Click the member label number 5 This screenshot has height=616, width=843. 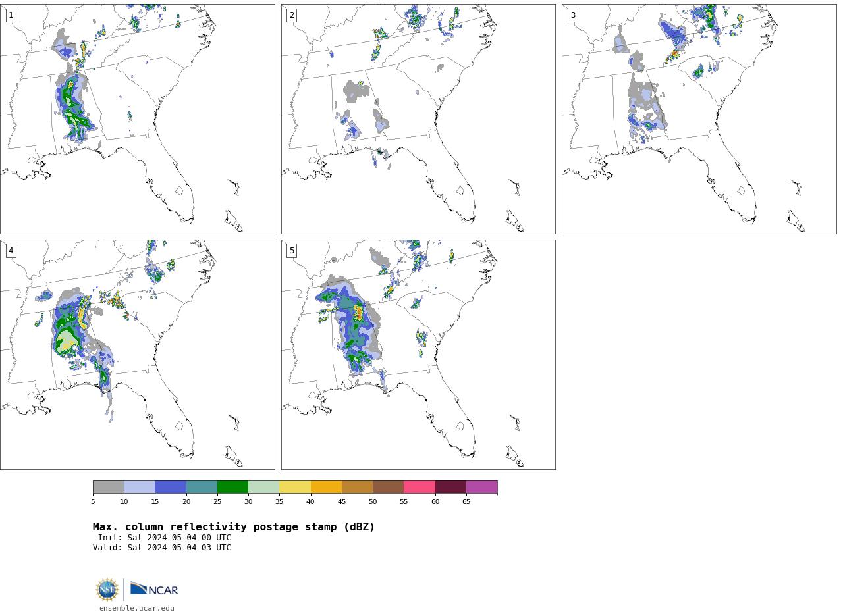[292, 251]
